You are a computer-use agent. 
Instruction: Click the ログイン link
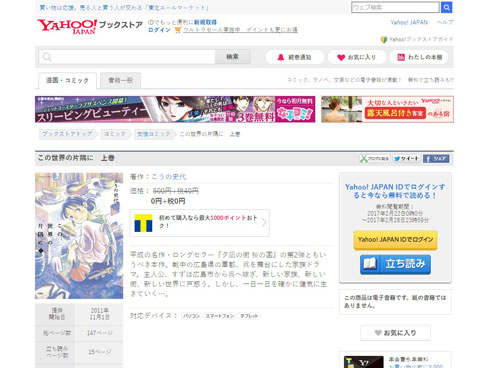pos(159,30)
